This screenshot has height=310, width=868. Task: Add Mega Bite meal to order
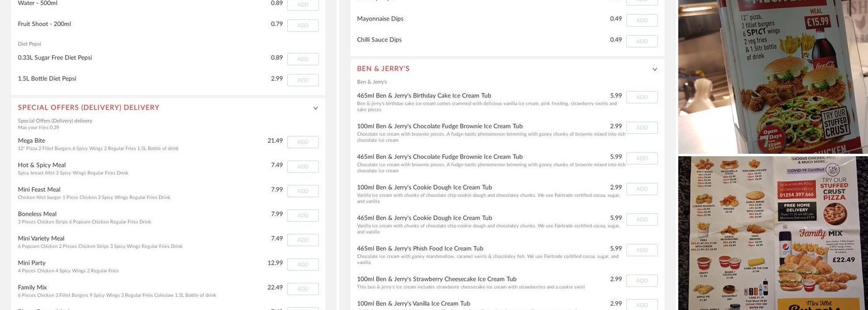click(303, 143)
